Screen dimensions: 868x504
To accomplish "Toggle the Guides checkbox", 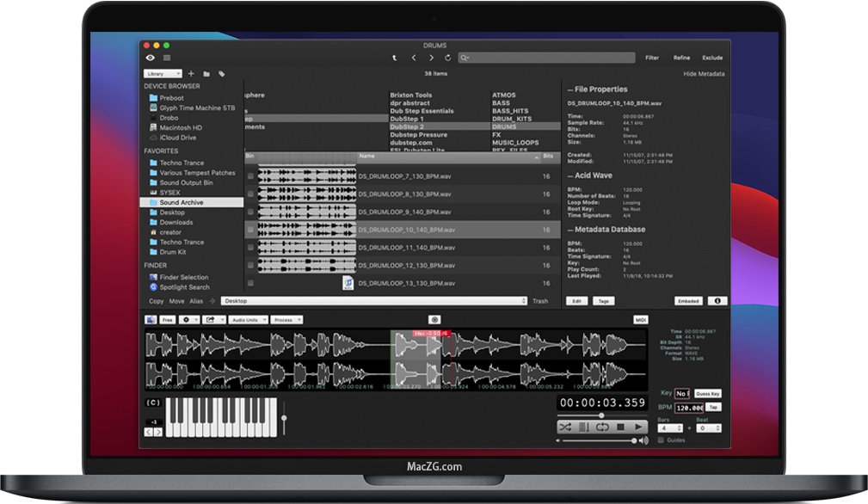I will (x=662, y=440).
